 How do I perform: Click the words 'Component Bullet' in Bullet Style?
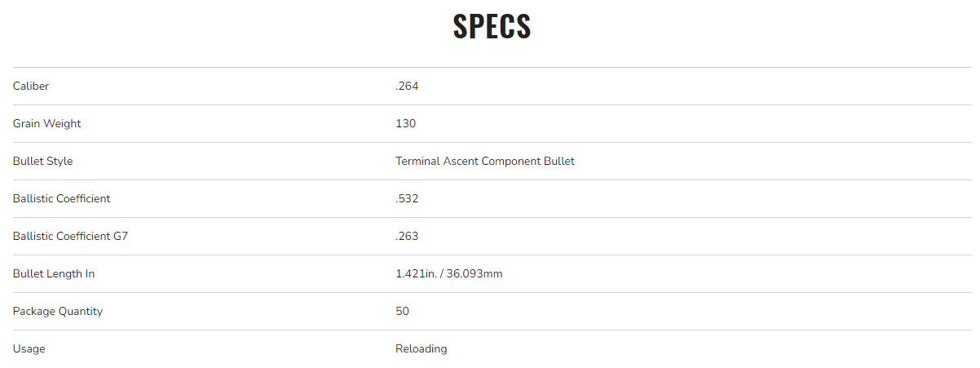pyautogui.click(x=528, y=161)
